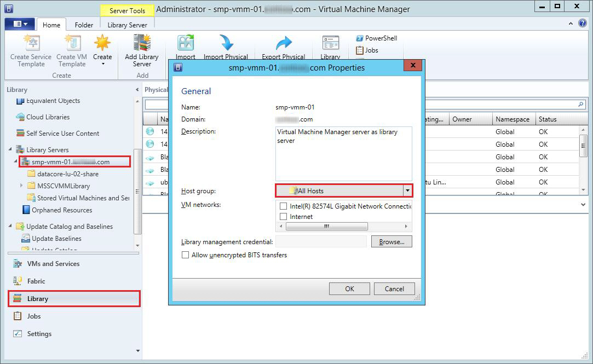Click inside the Description text box
This screenshot has width=593, height=364.
click(343, 159)
